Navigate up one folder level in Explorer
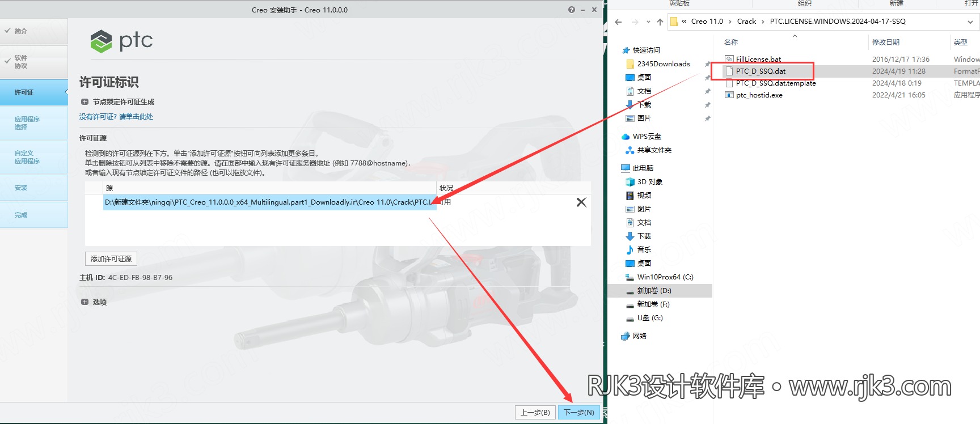The width and height of the screenshot is (980, 424). point(660,22)
